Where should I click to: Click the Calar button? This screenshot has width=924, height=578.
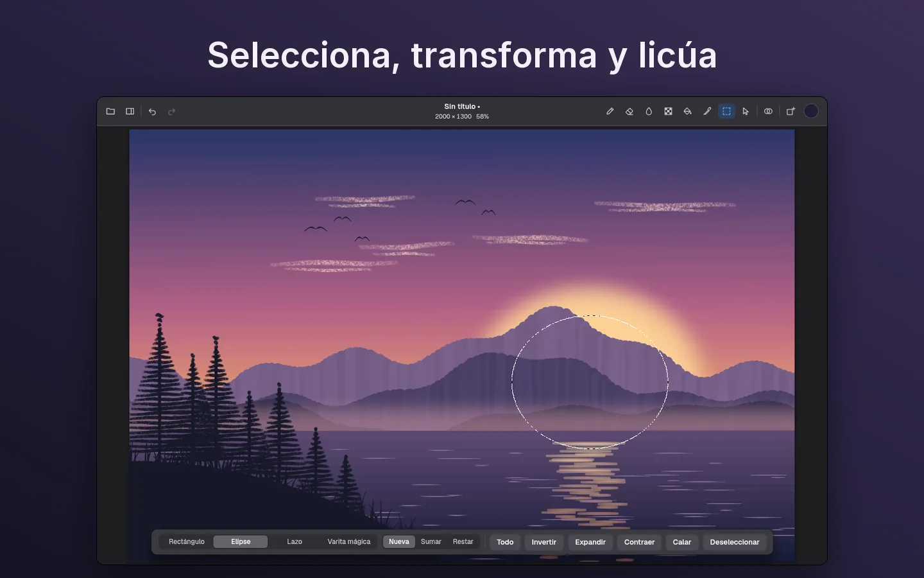(682, 542)
